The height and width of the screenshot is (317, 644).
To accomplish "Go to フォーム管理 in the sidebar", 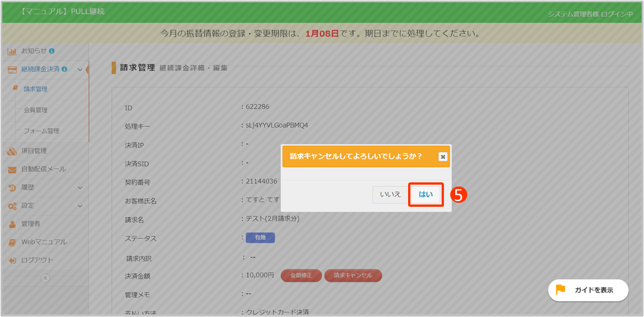I will click(x=41, y=131).
